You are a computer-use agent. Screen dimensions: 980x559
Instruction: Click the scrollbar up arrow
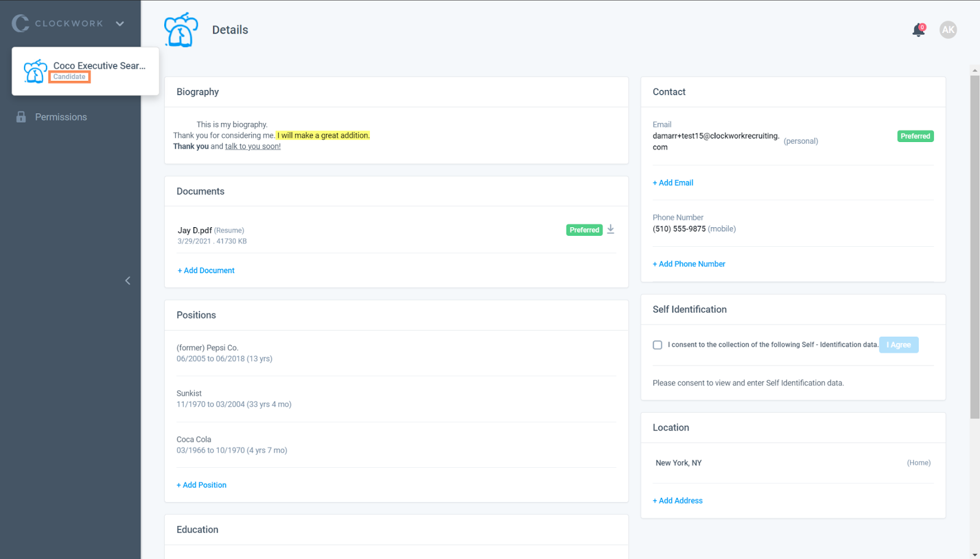974,70
